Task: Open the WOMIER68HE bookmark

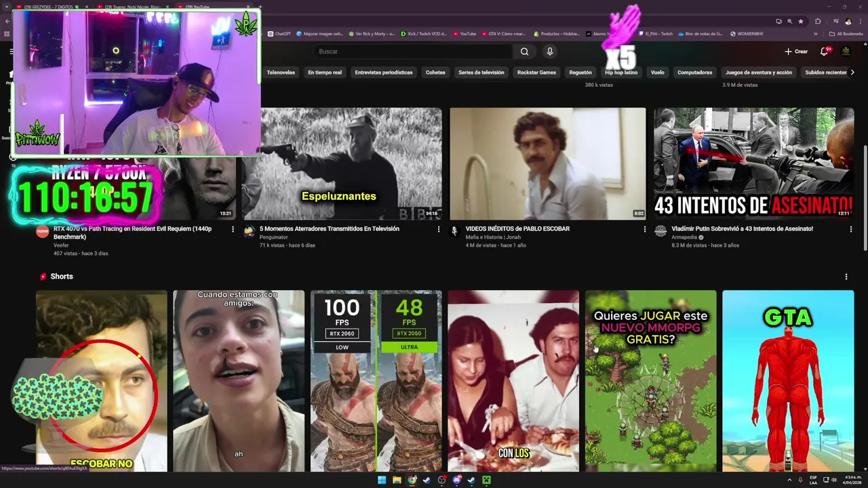Action: coord(747,33)
